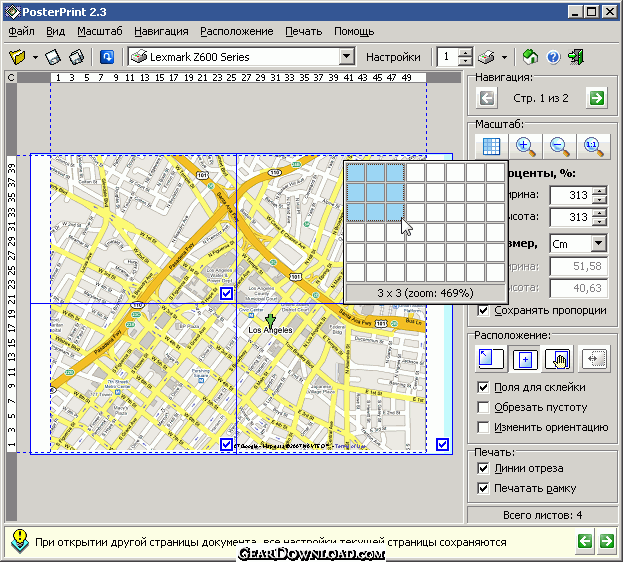
Task: Click the print poster icon
Action: click(x=486, y=57)
